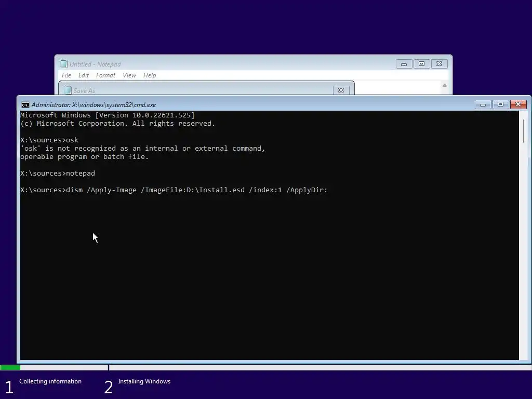532x399 pixels.
Task: Click the cmd.exe icon in title bar
Action: pyautogui.click(x=25, y=105)
